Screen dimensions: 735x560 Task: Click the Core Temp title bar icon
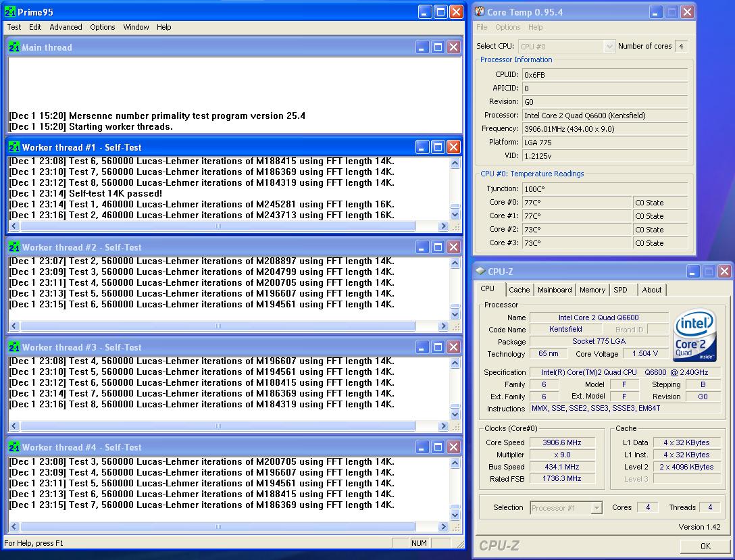click(x=480, y=11)
